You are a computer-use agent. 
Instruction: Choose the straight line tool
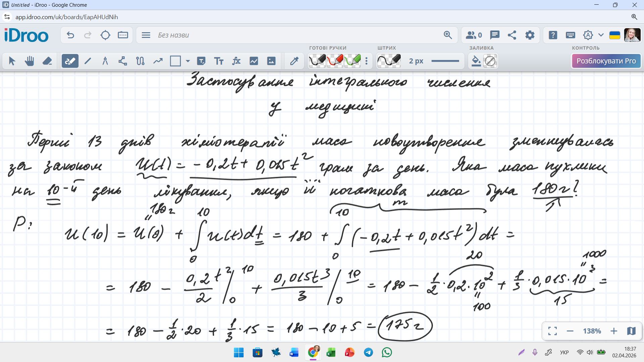[x=88, y=61]
